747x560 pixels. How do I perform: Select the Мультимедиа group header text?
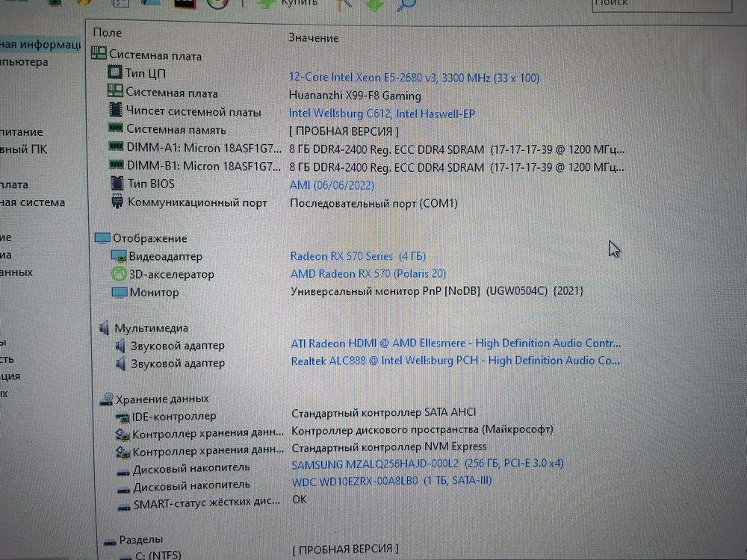tap(151, 328)
